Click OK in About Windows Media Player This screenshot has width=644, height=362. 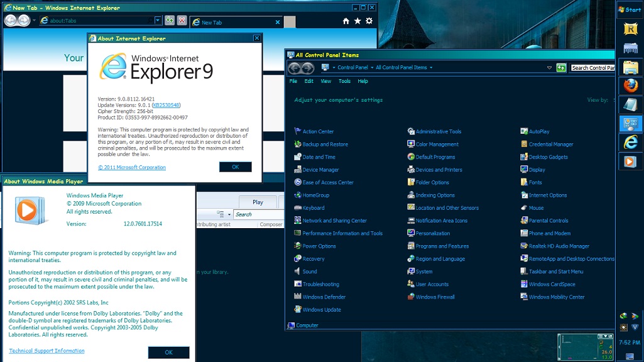tap(169, 352)
